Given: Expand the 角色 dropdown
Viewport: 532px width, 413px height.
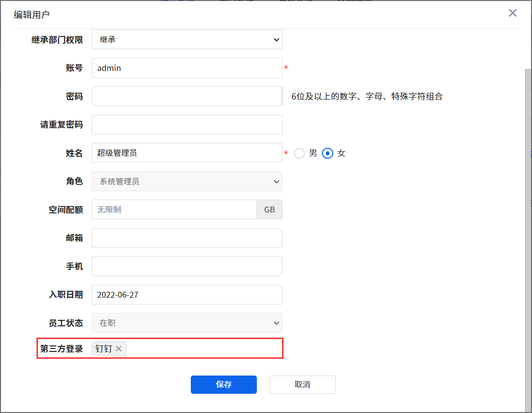Looking at the screenshot, I should pos(187,181).
